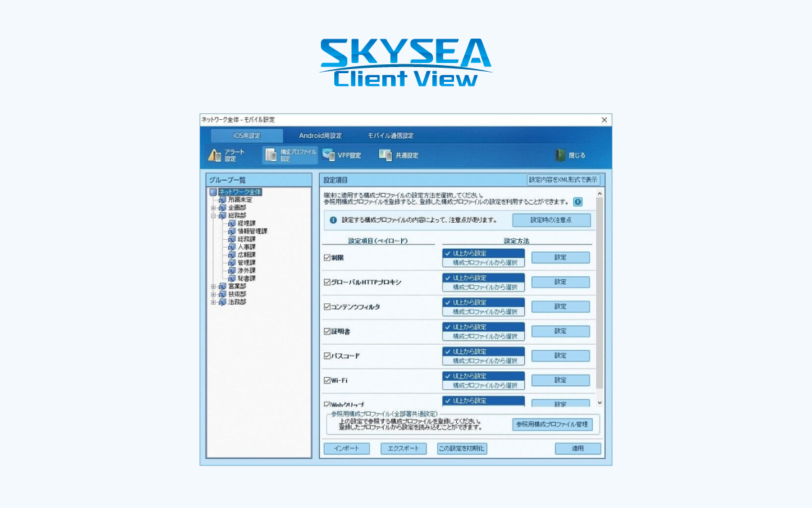Choose 構成プロファイルから選択 for パスコード
The width and height of the screenshot is (812, 508).
coord(484,360)
